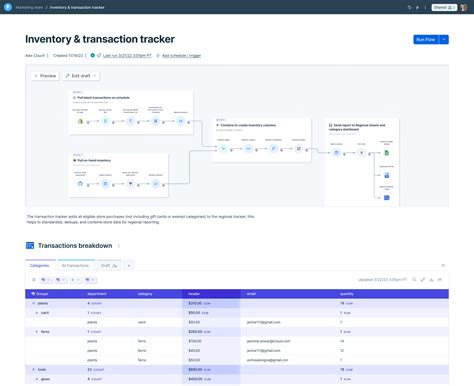Viewport: 474px width, 386px height.
Task: Click the search icon in table toolbar
Action: tap(414, 280)
